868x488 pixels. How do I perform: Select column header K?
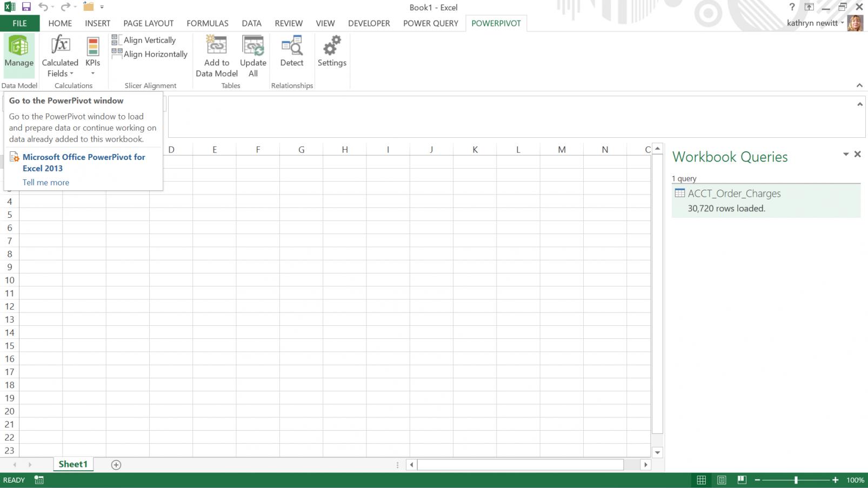(x=475, y=150)
